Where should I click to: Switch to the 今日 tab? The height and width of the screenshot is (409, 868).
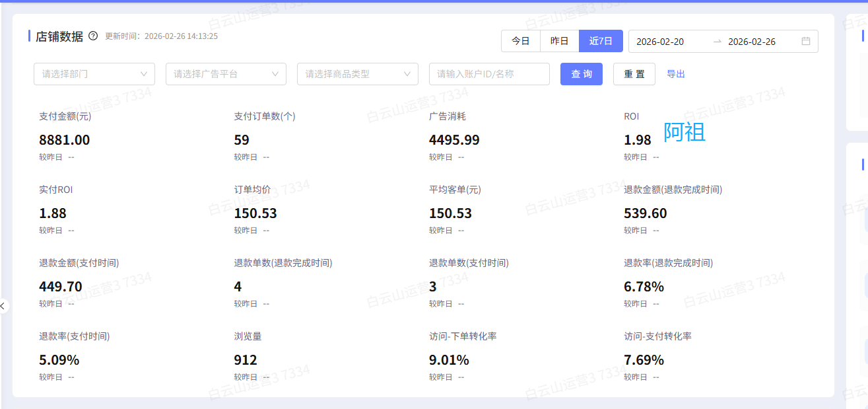point(520,41)
